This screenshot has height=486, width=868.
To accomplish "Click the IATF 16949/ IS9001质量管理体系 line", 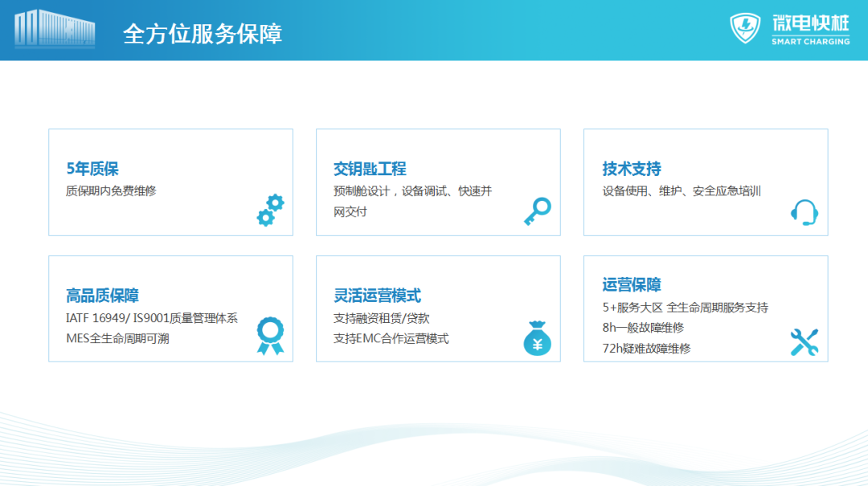I will pos(152,318).
